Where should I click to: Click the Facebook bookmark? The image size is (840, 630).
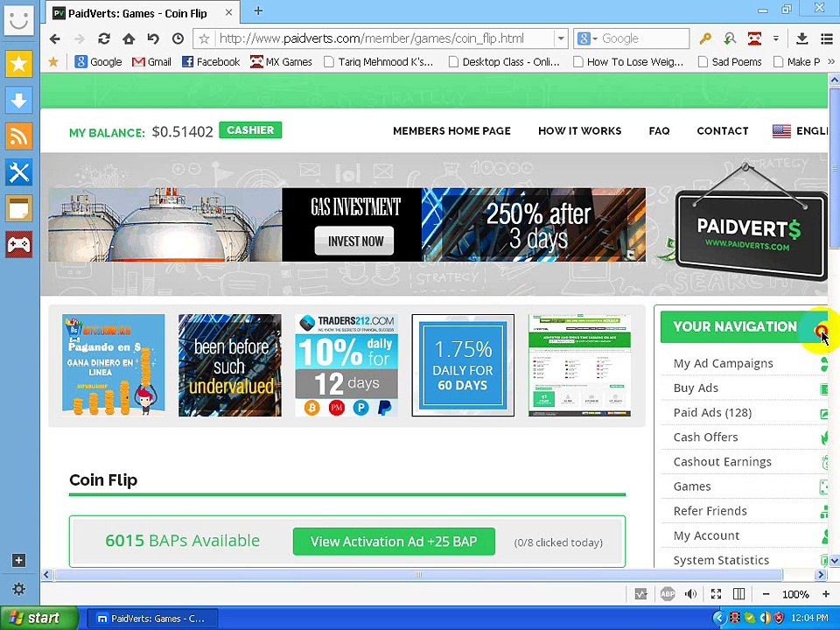(211, 61)
